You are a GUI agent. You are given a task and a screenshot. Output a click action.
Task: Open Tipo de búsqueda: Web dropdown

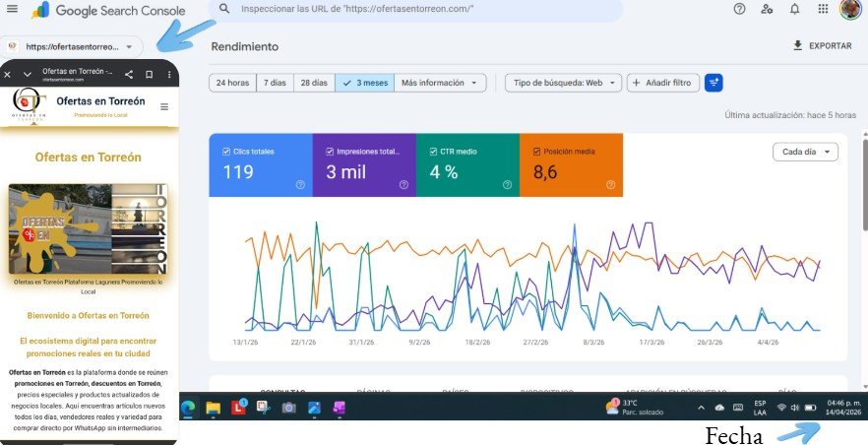point(564,83)
